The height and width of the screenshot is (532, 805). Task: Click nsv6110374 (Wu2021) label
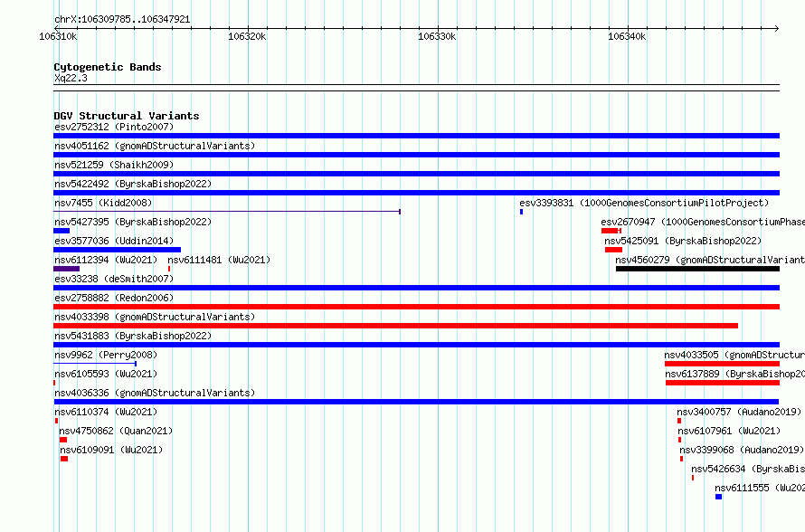tap(106, 412)
